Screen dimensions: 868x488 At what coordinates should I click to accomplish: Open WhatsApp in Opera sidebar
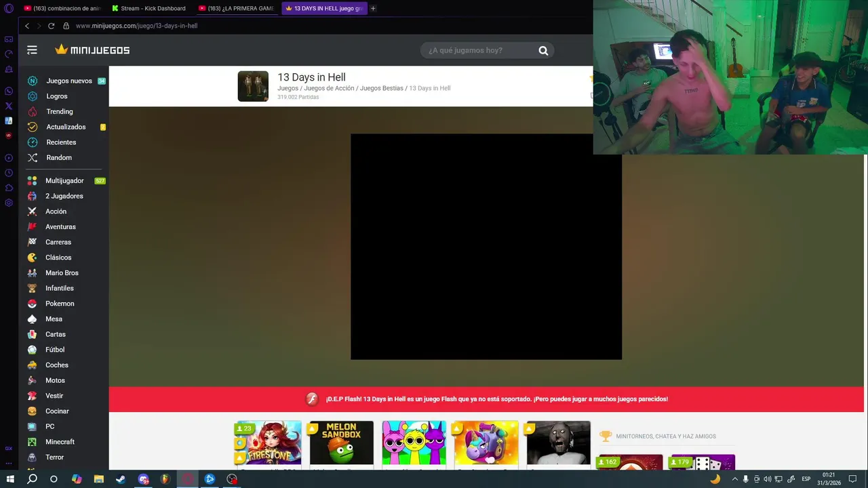pyautogui.click(x=9, y=91)
